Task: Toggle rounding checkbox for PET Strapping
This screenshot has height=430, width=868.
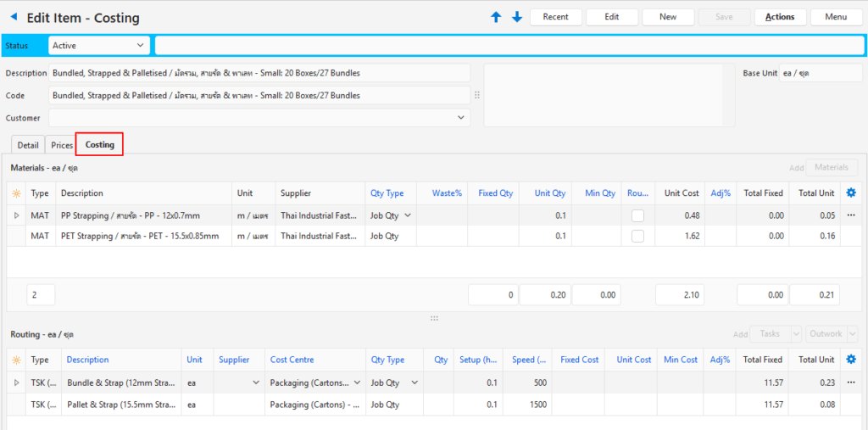Action: tap(637, 236)
